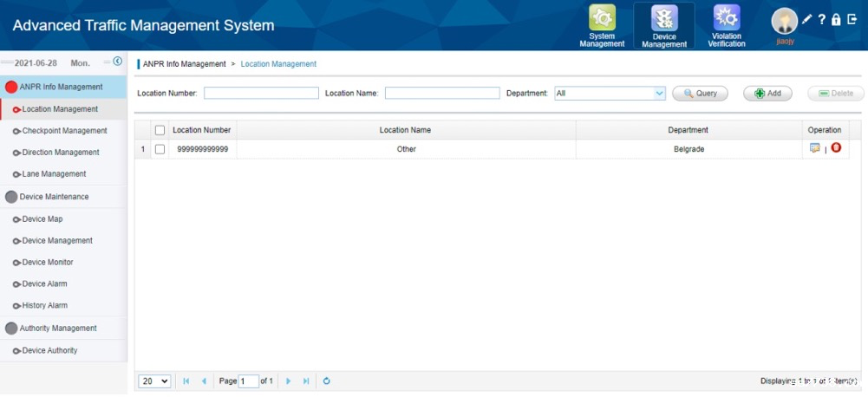Click the padlock lock icon
Image resolution: width=868 pixels, height=397 pixels.
[836, 19]
